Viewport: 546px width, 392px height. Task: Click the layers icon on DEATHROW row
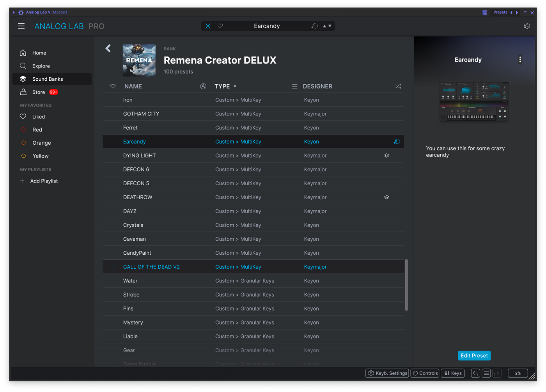pos(387,197)
